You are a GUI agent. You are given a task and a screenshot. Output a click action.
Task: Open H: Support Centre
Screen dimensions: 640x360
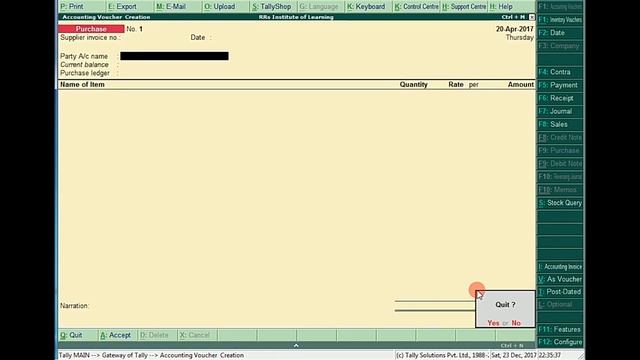coord(464,7)
